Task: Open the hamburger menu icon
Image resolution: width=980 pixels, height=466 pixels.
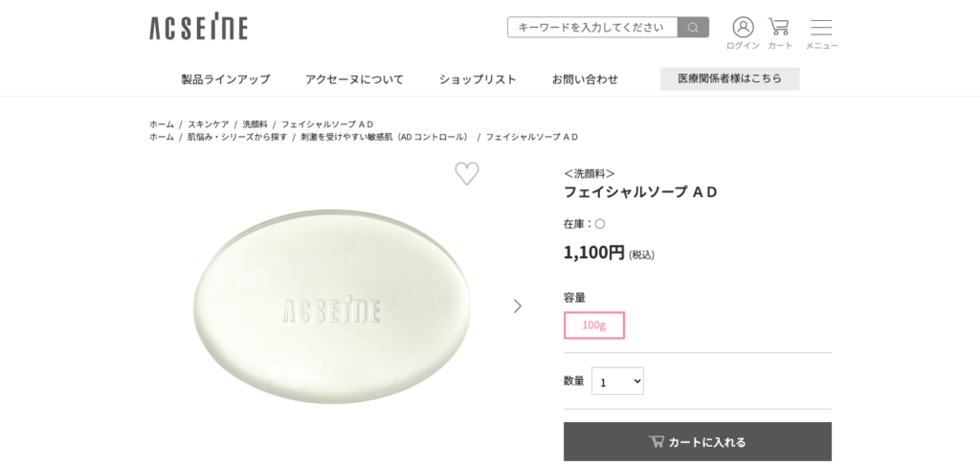Action: 821,28
